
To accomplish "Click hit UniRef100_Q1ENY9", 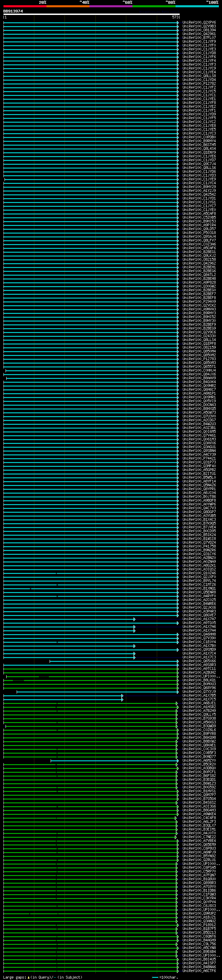I will click(x=199, y=153).
